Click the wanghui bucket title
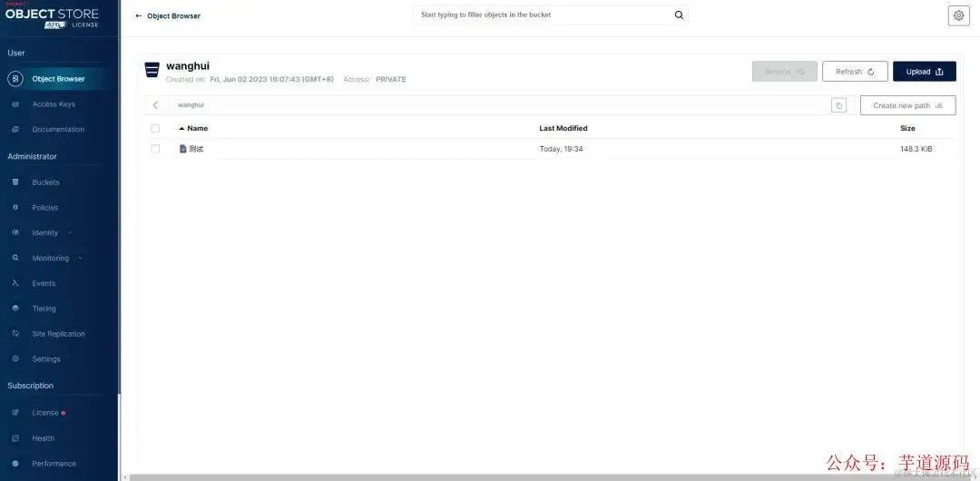Viewport: 980px width, 481px height. tap(188, 65)
